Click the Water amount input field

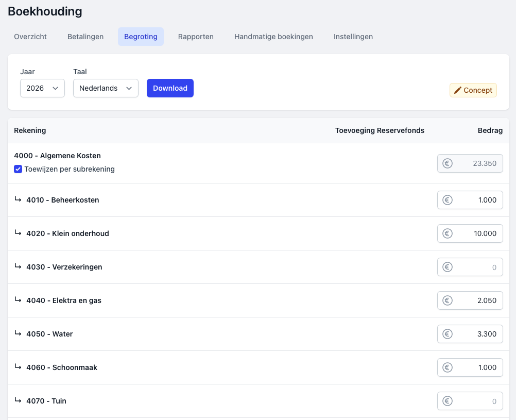click(x=476, y=334)
